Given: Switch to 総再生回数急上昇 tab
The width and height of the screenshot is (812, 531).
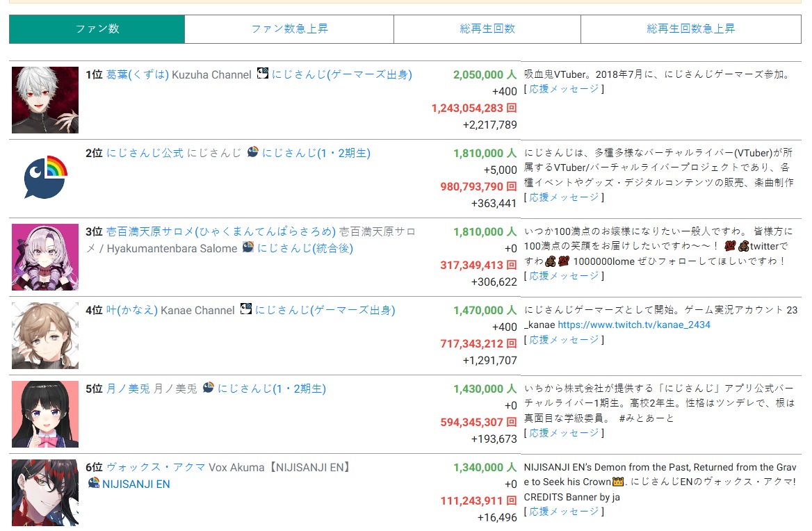Looking at the screenshot, I should [x=691, y=29].
